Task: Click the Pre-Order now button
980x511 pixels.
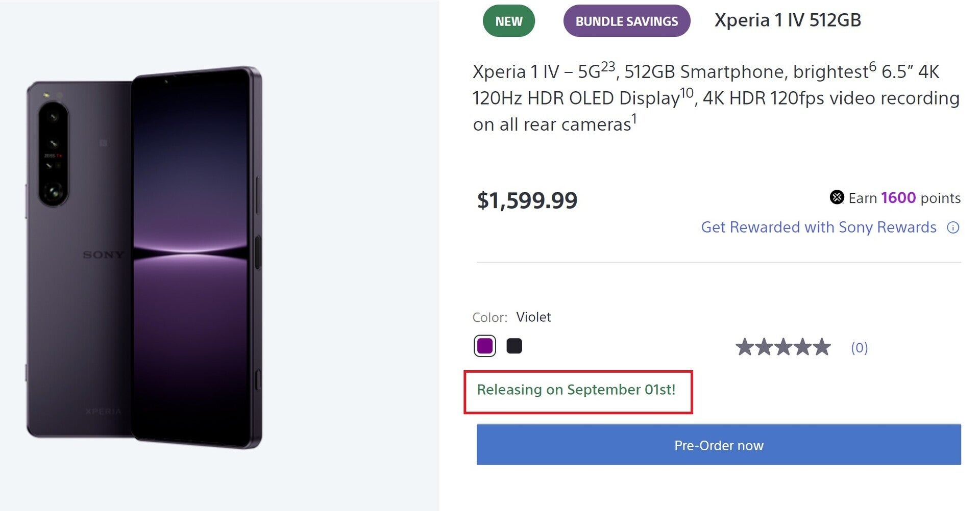Action: click(719, 445)
